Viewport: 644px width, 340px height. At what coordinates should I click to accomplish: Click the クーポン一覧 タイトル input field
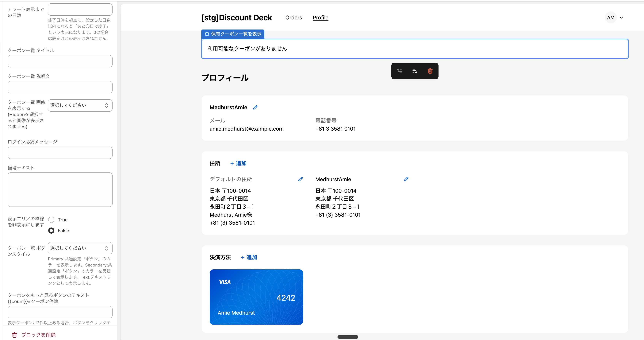pos(60,61)
